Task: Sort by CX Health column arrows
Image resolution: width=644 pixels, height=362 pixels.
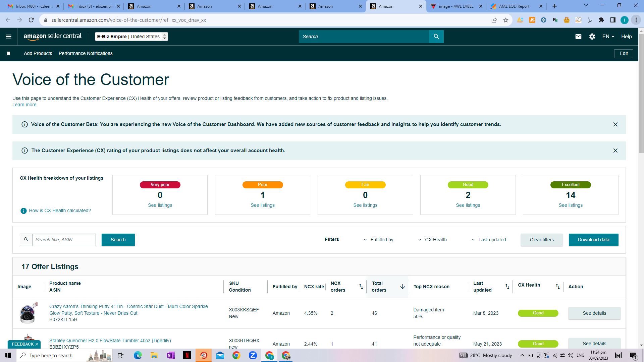Action: pos(557,287)
